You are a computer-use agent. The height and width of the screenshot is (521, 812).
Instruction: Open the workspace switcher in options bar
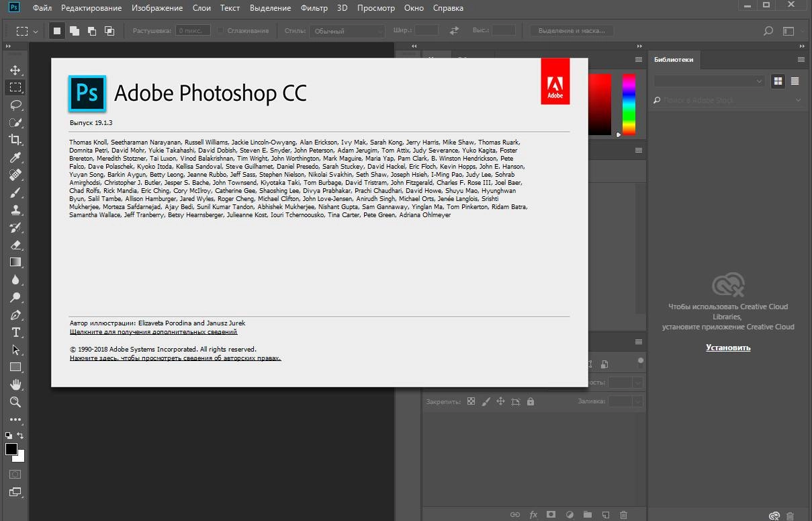click(789, 31)
